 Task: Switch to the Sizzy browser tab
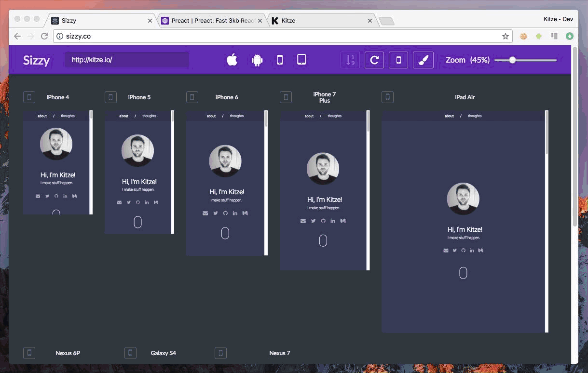[x=100, y=21]
